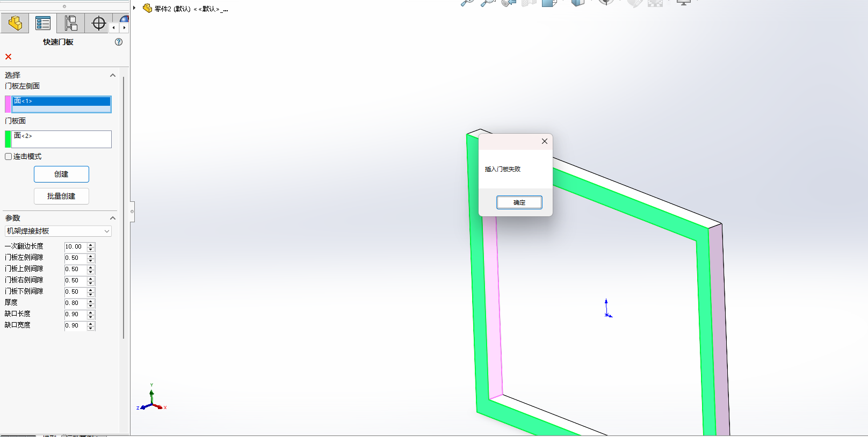Image resolution: width=868 pixels, height=437 pixels.
Task: Increase 门板左侧间隙 with up arrow
Action: 91,256
